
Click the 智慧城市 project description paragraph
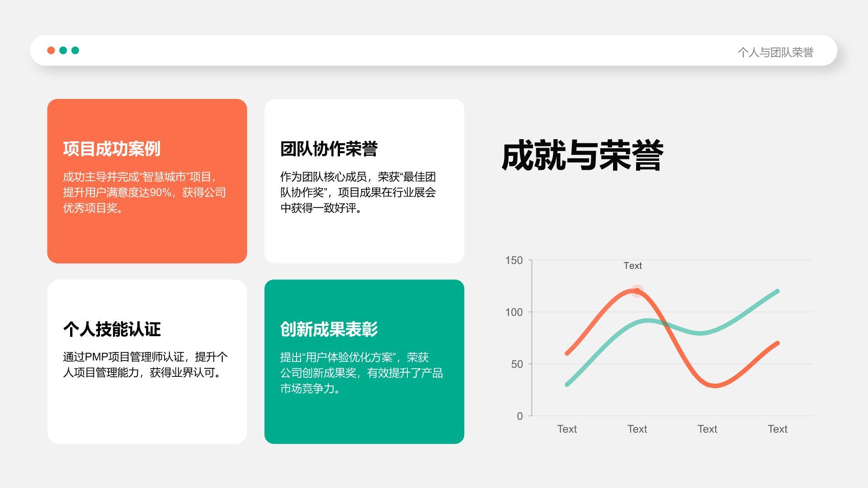(144, 192)
